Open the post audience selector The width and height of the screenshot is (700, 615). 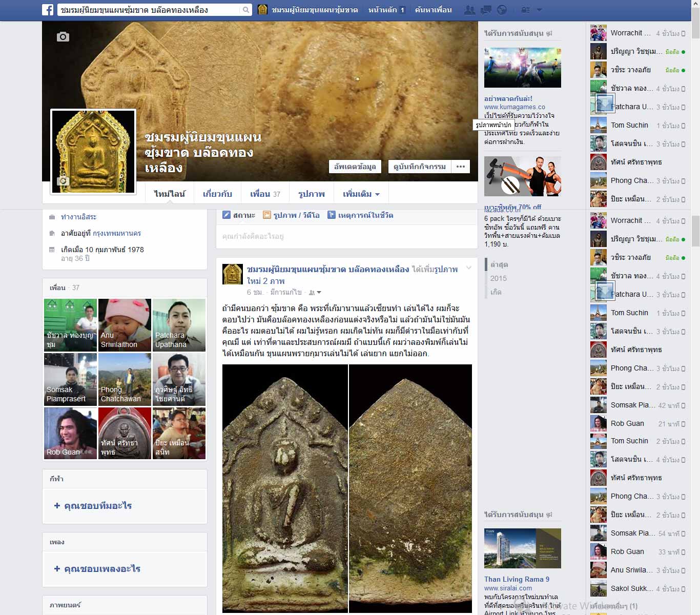coord(315,292)
